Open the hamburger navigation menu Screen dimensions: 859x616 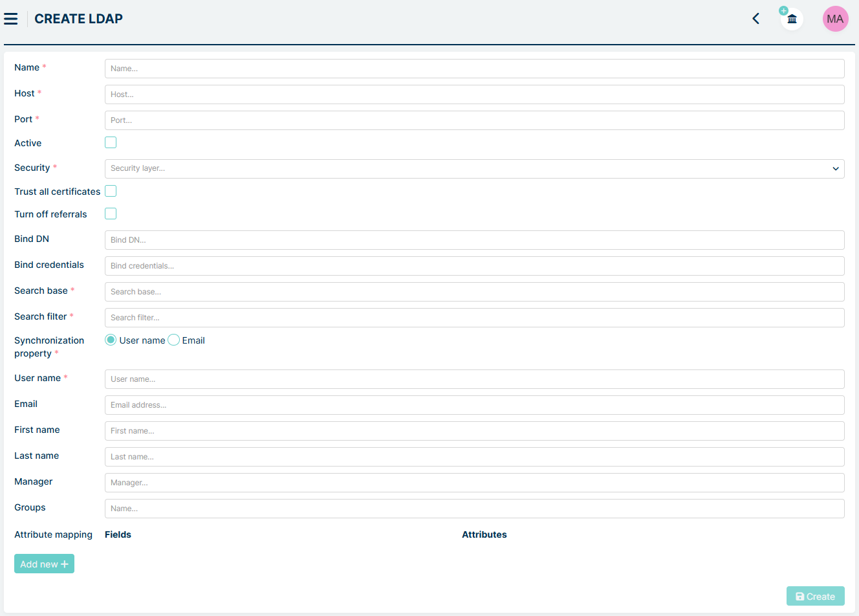point(11,19)
